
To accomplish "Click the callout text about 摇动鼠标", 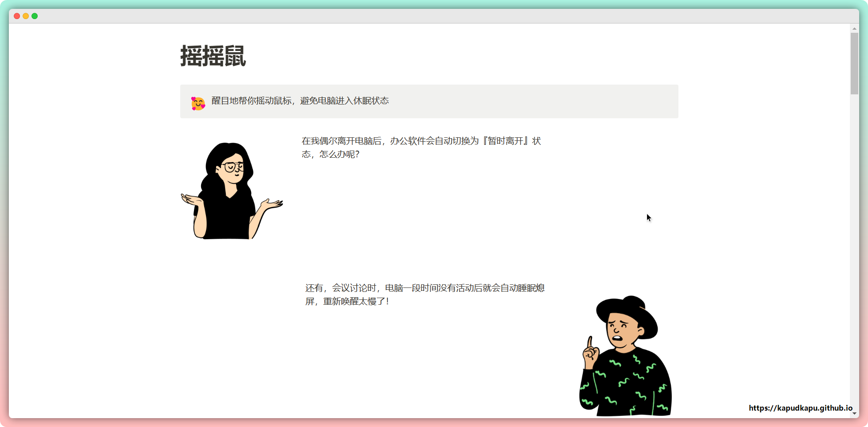I will pos(300,101).
